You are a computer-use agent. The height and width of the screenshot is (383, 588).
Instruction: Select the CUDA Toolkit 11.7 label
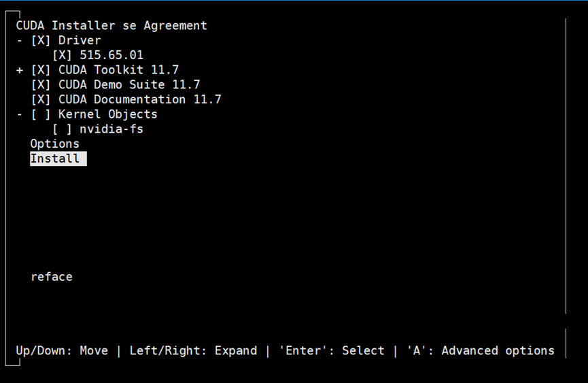tap(118, 70)
